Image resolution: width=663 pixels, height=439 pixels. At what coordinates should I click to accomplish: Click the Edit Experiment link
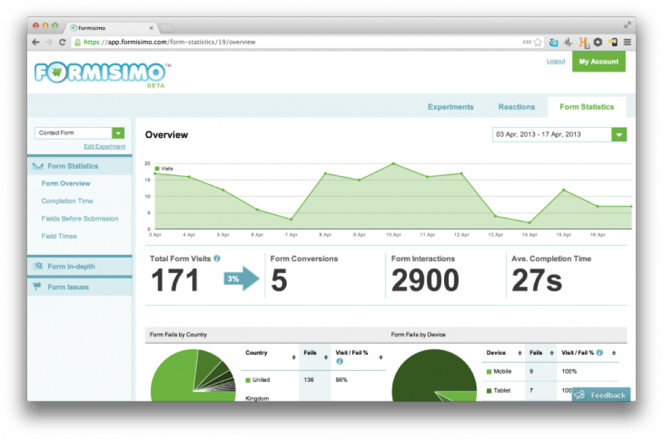(x=104, y=146)
